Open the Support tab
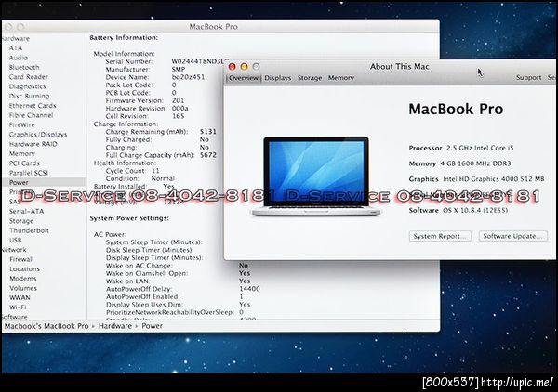 coord(529,77)
